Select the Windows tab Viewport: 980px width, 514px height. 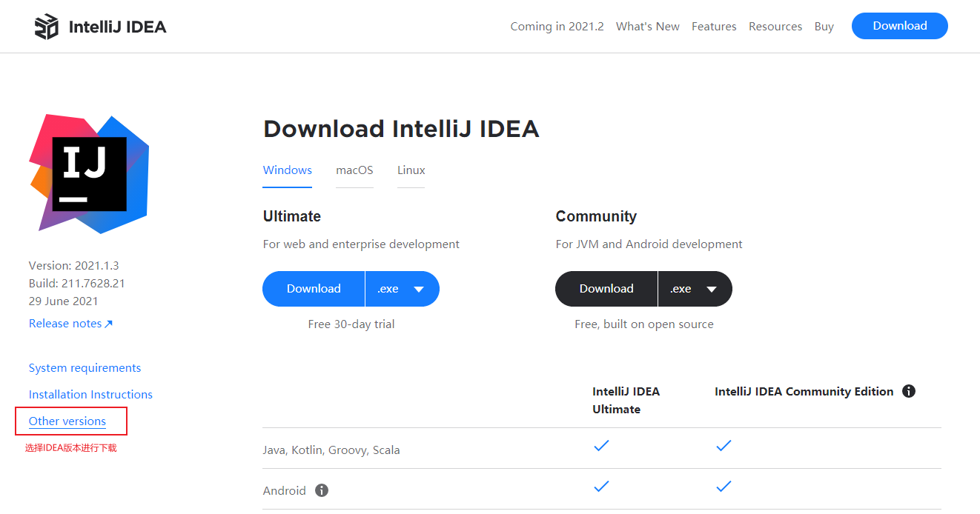click(288, 170)
